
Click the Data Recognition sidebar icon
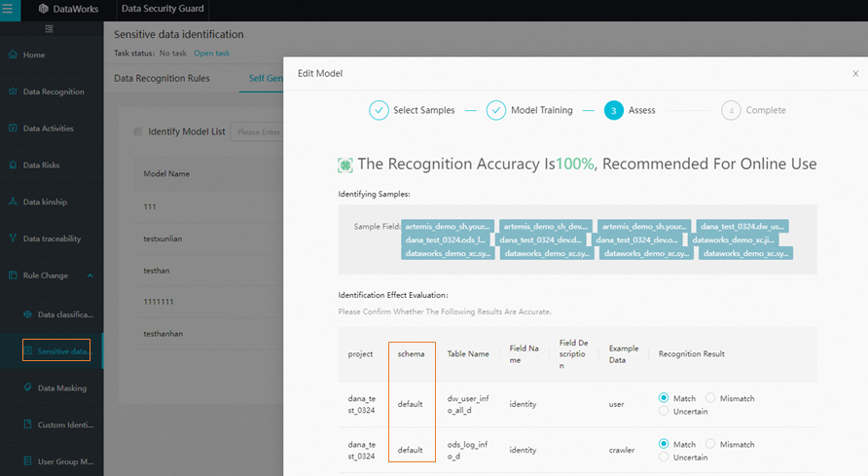pyautogui.click(x=13, y=92)
